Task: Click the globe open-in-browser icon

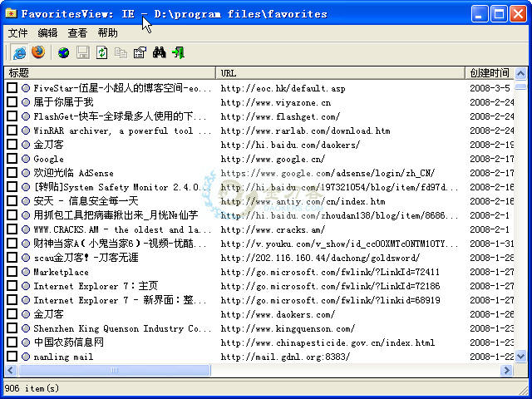Action: coord(63,53)
